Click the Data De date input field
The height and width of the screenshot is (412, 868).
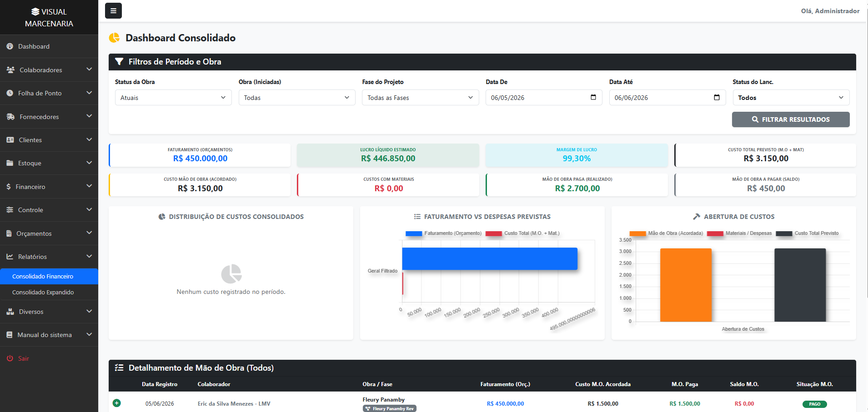544,98
